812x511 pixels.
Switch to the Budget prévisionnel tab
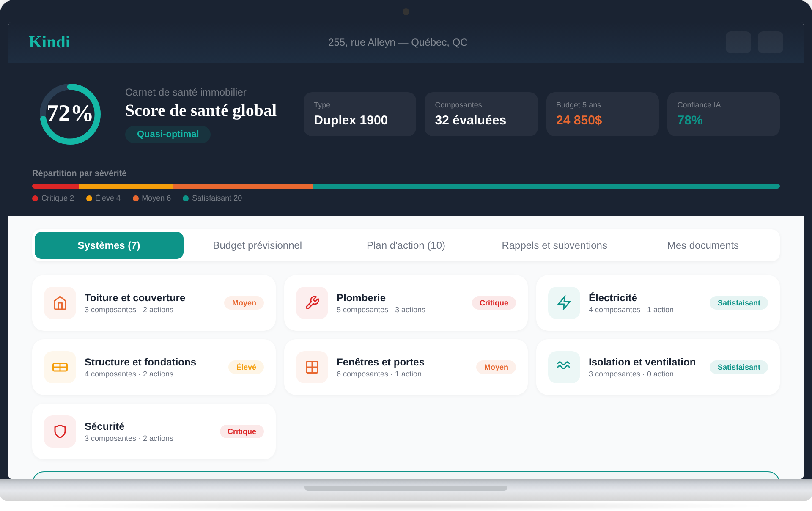coord(257,245)
